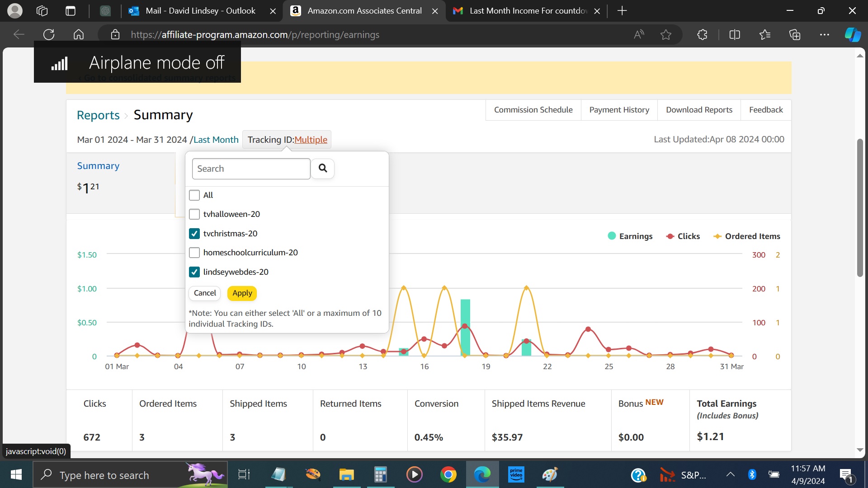The height and width of the screenshot is (488, 868).
Task: Toggle split screen icon in Edge toolbar
Action: 735,34
